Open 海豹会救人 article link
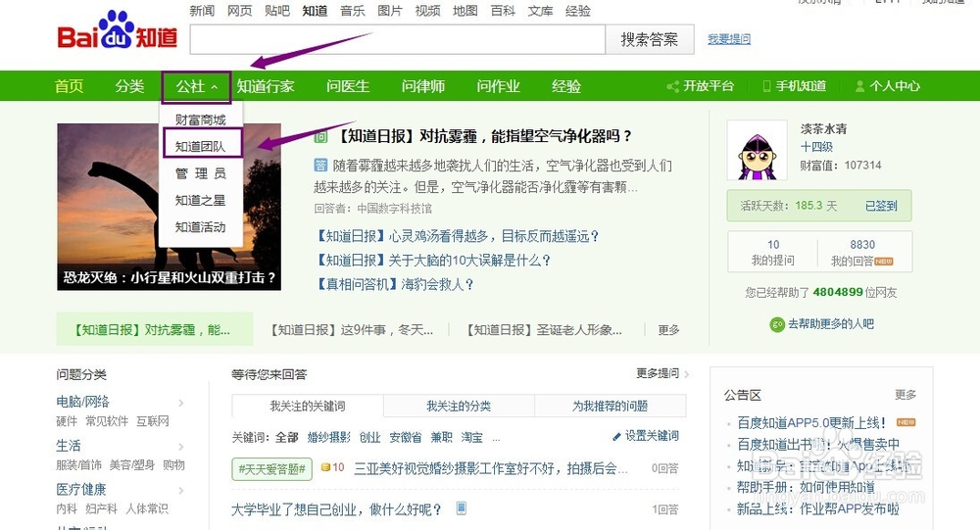Screen dimensions: 980x530 tap(394, 284)
